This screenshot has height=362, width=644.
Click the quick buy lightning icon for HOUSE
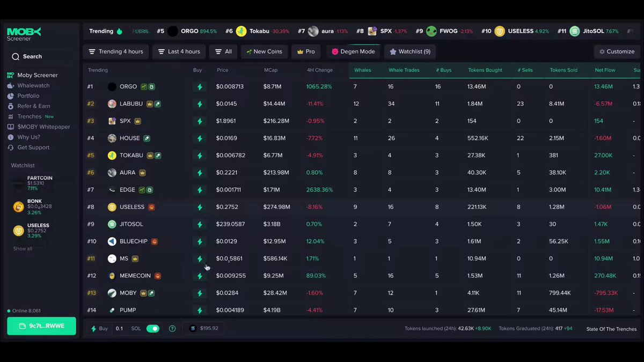[200, 138]
